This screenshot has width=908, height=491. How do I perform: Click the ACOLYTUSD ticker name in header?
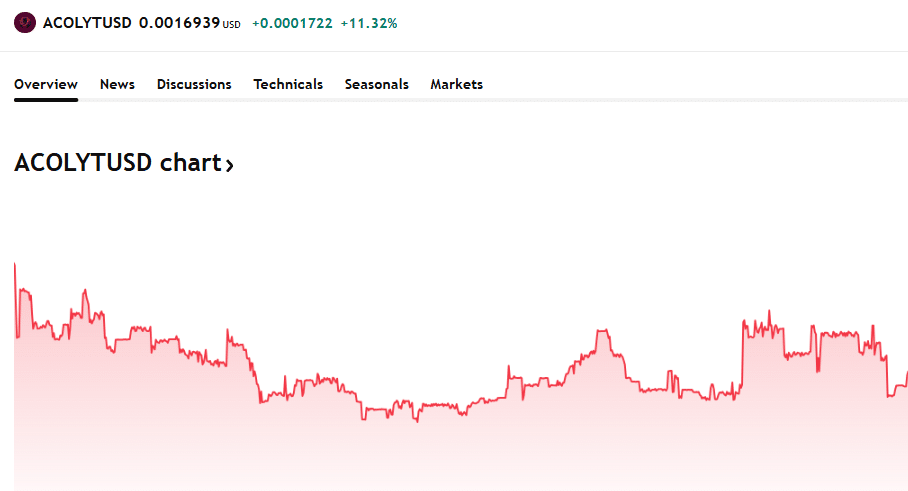tap(87, 22)
